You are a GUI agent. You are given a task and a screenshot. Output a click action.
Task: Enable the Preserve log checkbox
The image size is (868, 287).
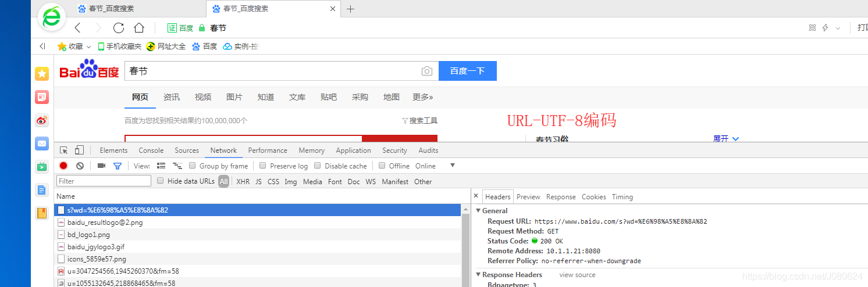[x=263, y=166]
